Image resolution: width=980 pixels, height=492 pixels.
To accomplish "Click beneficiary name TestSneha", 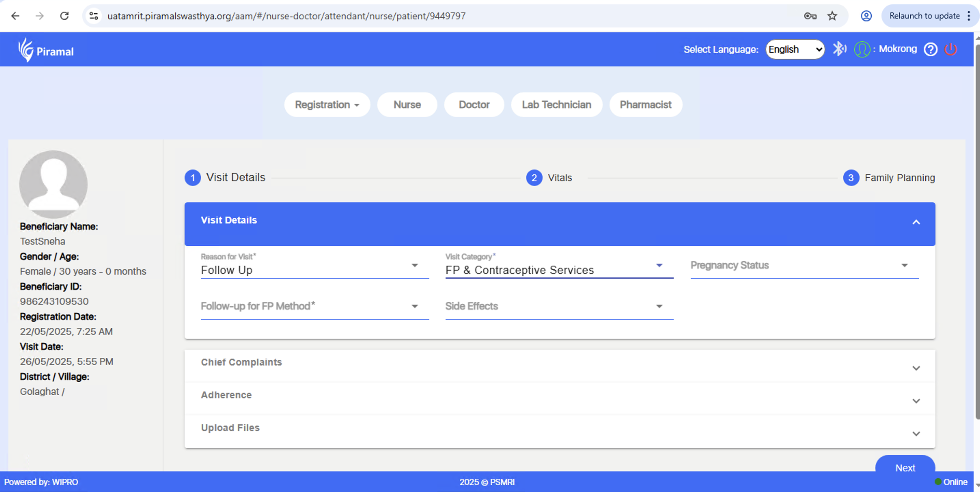I will click(x=43, y=241).
